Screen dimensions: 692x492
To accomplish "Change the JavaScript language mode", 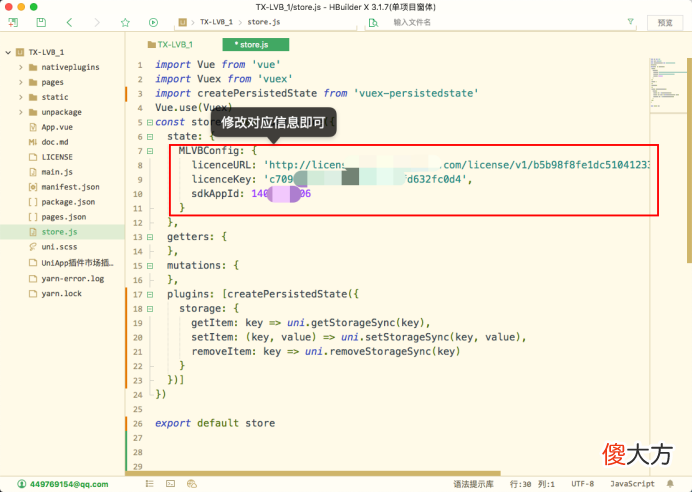I will click(x=632, y=484).
